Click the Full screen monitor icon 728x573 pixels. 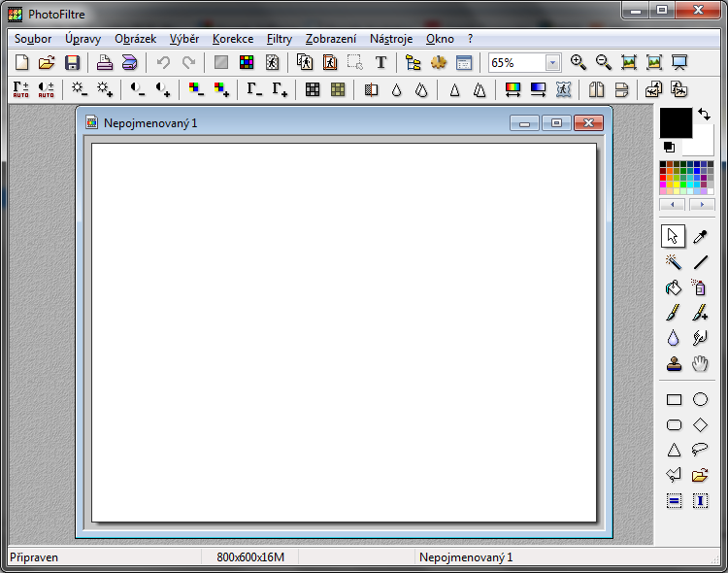(679, 62)
